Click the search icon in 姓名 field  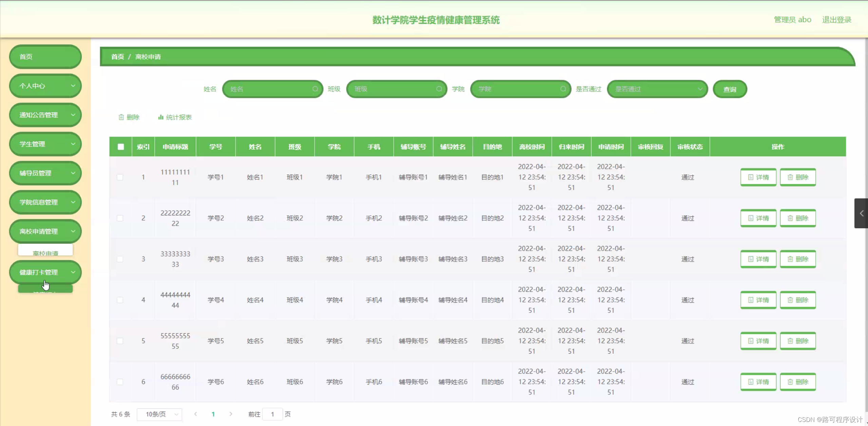(x=315, y=89)
